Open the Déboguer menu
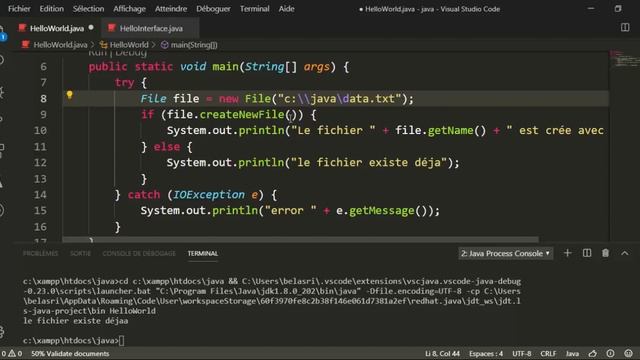Image resolution: width=640 pixels, height=360 pixels. coord(213,9)
